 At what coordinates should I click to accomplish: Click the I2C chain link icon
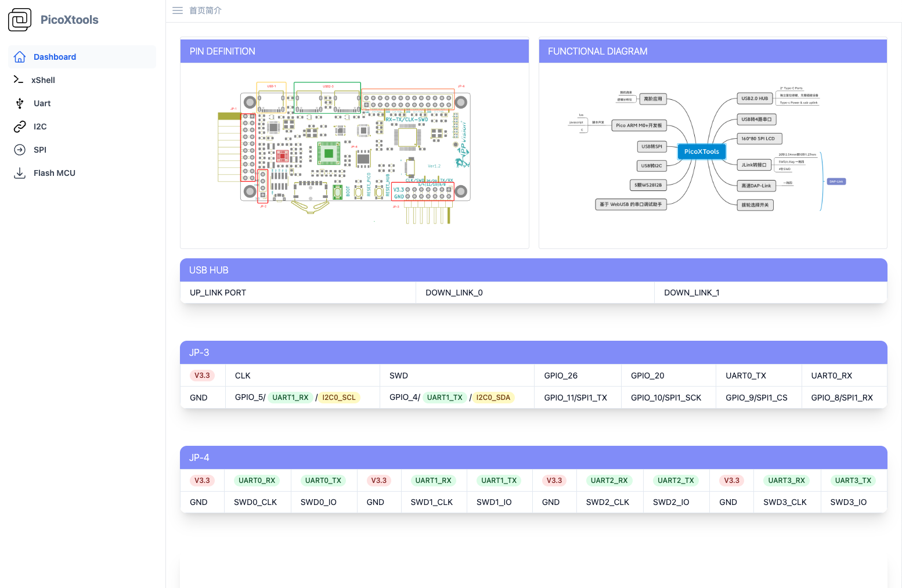(x=20, y=127)
